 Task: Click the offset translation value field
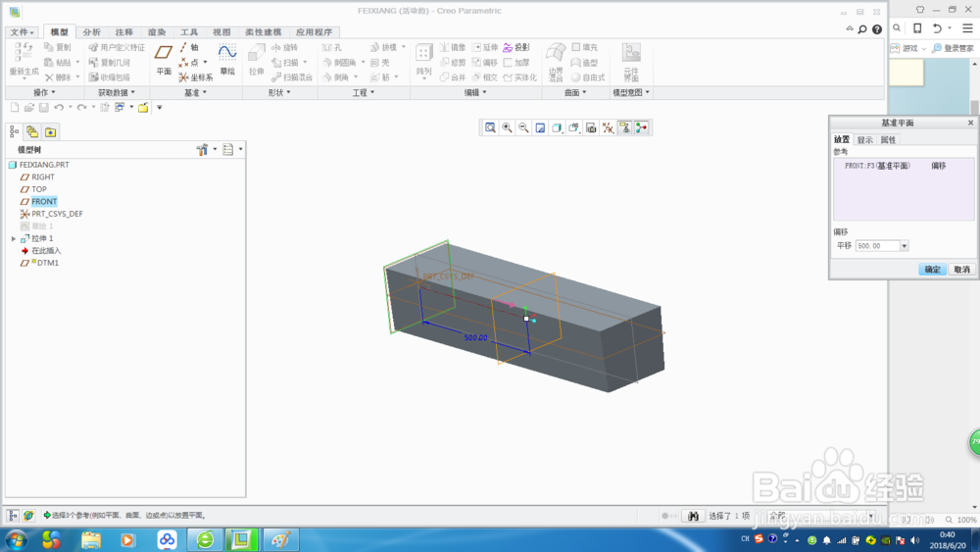(877, 246)
